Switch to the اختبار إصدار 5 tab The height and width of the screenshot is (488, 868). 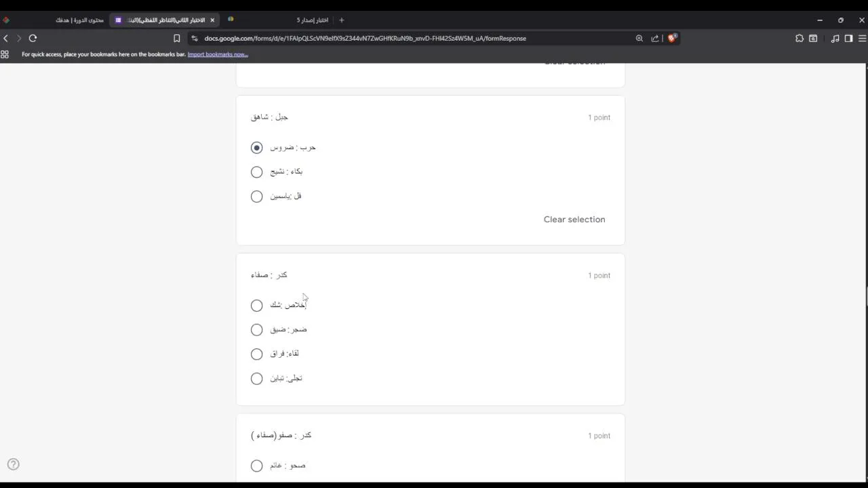click(312, 20)
